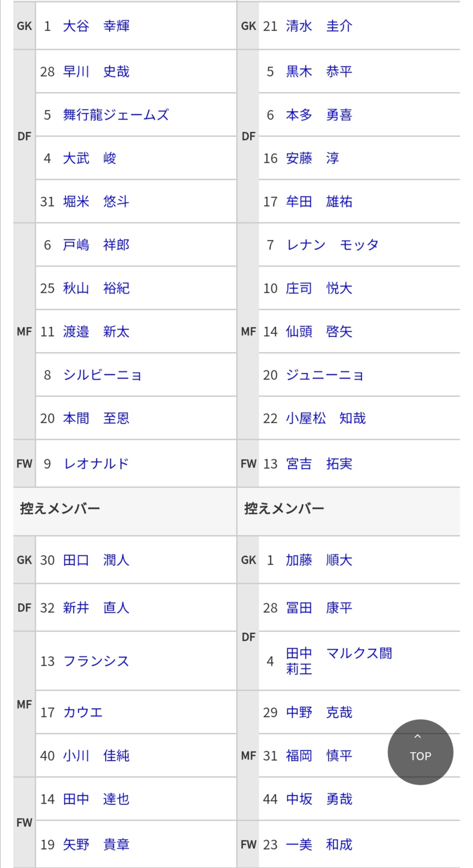Open player link 清水 圭介
473x868 pixels.
pos(319,26)
